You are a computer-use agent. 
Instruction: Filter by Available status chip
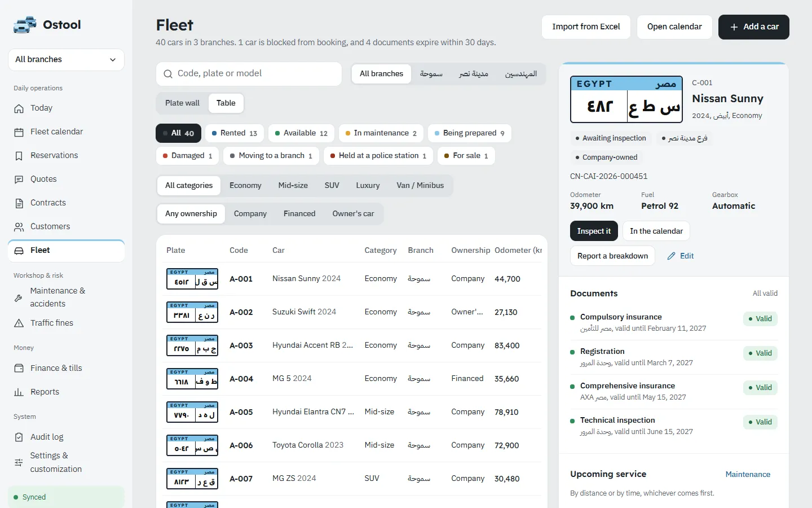301,133
